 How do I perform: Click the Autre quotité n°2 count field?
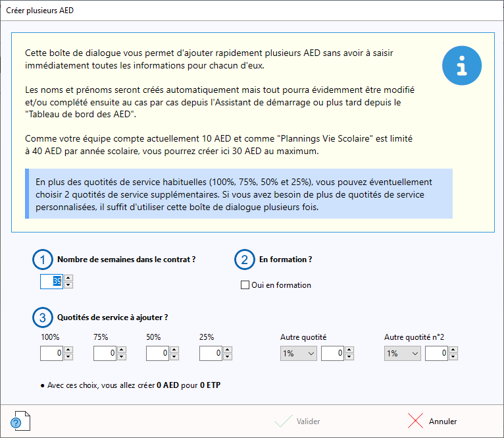click(x=436, y=354)
